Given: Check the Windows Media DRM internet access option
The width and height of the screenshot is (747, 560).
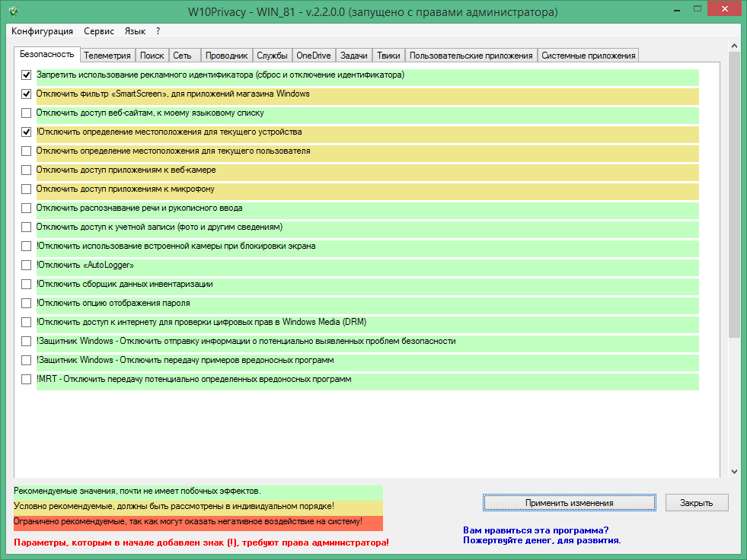Looking at the screenshot, I should pyautogui.click(x=27, y=322).
